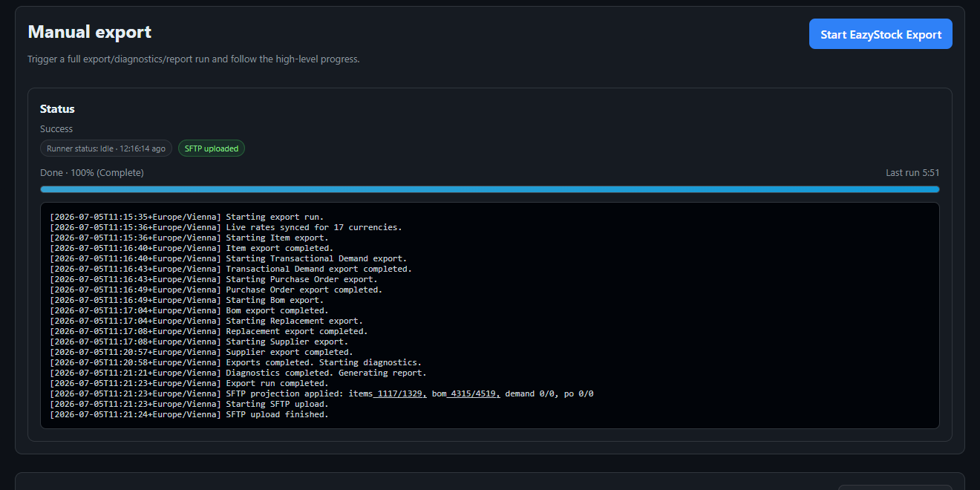This screenshot has width=980, height=490.
Task: Click the export description subtitle text
Action: tap(194, 59)
